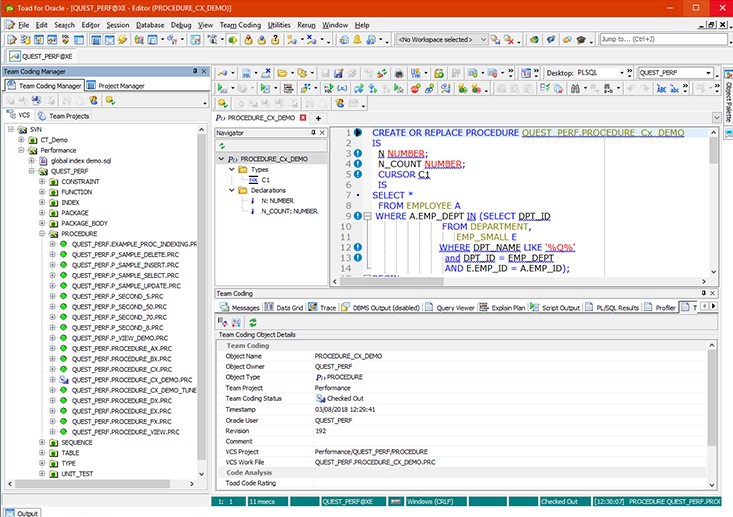This screenshot has height=517, width=733.
Task: Click the uppercase ABC conversion icon
Action: [661, 88]
